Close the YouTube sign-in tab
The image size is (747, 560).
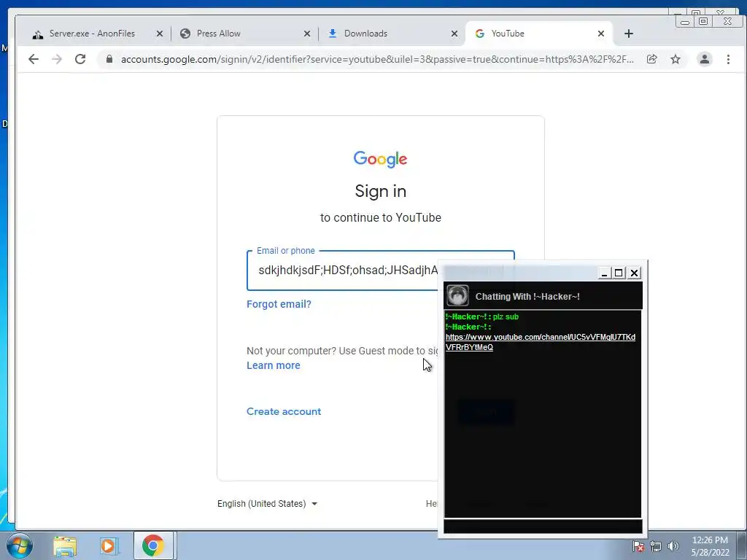(x=601, y=34)
